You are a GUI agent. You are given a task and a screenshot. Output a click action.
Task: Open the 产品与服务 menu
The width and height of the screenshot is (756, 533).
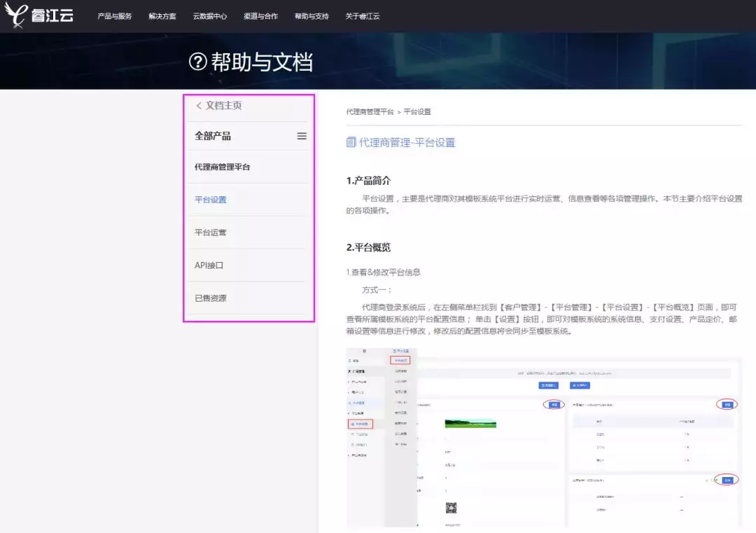pos(114,16)
